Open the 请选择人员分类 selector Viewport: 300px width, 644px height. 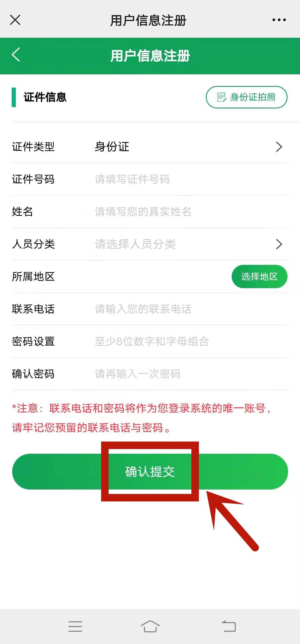point(135,244)
